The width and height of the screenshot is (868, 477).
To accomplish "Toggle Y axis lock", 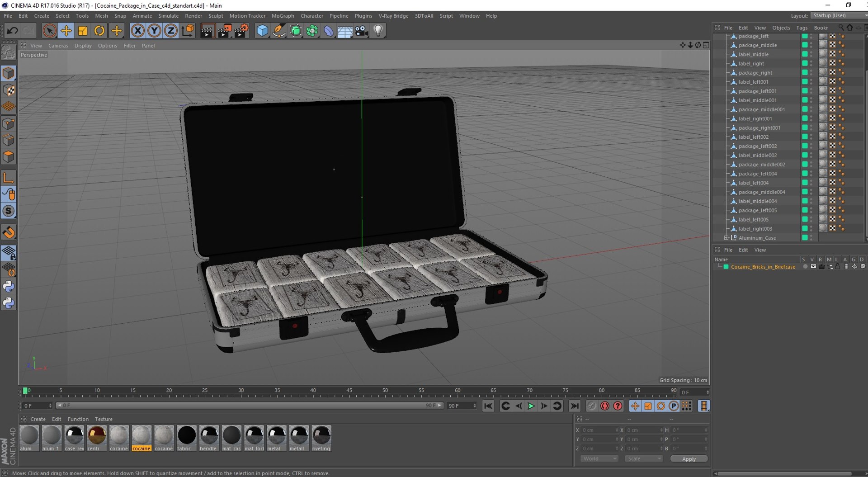I will [154, 31].
